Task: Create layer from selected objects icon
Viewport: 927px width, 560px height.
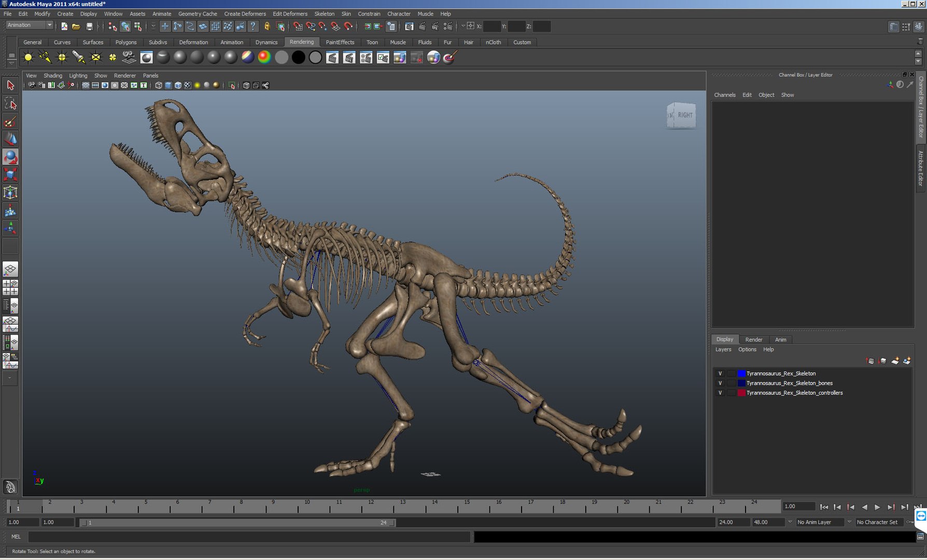Action: click(907, 361)
